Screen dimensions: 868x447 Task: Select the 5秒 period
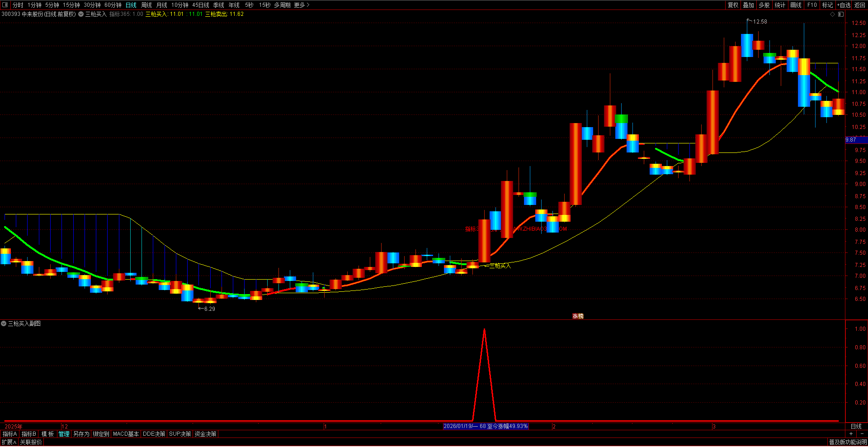coord(250,5)
